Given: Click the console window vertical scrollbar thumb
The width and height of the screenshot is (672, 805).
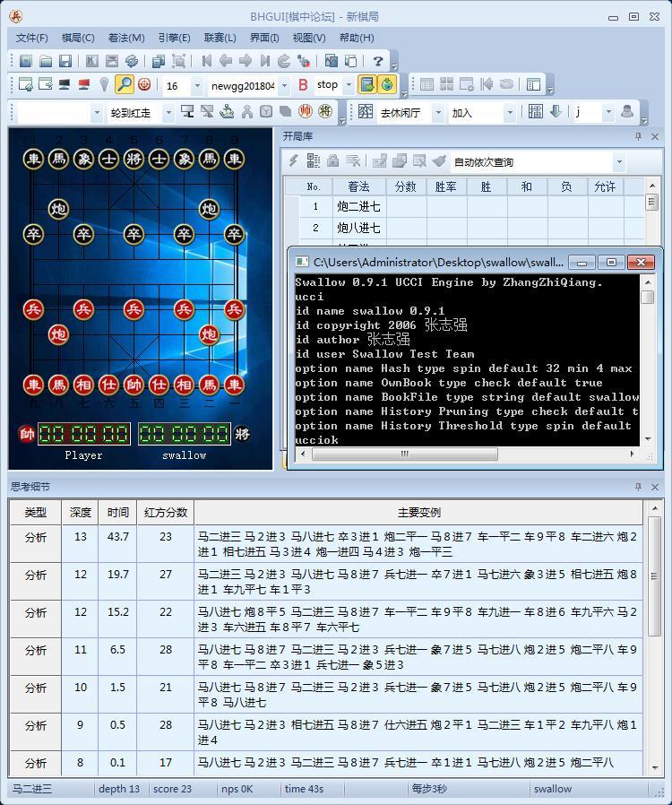Looking at the screenshot, I should (648, 298).
